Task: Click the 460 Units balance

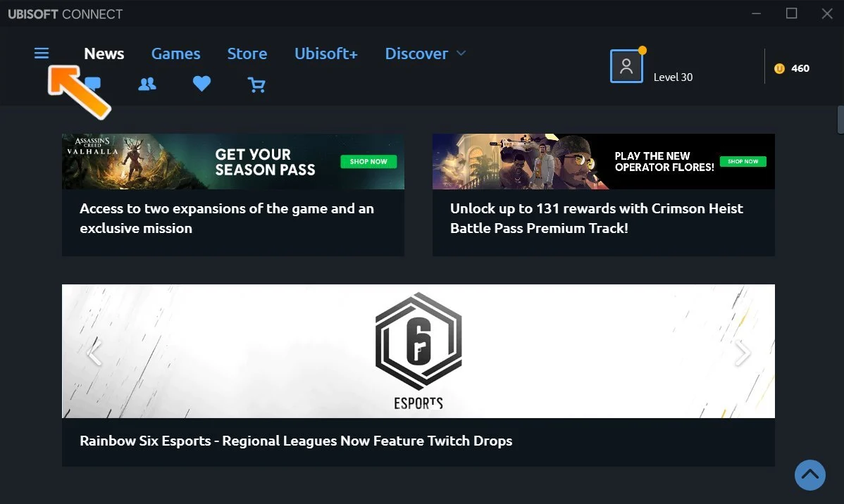Action: coord(800,68)
